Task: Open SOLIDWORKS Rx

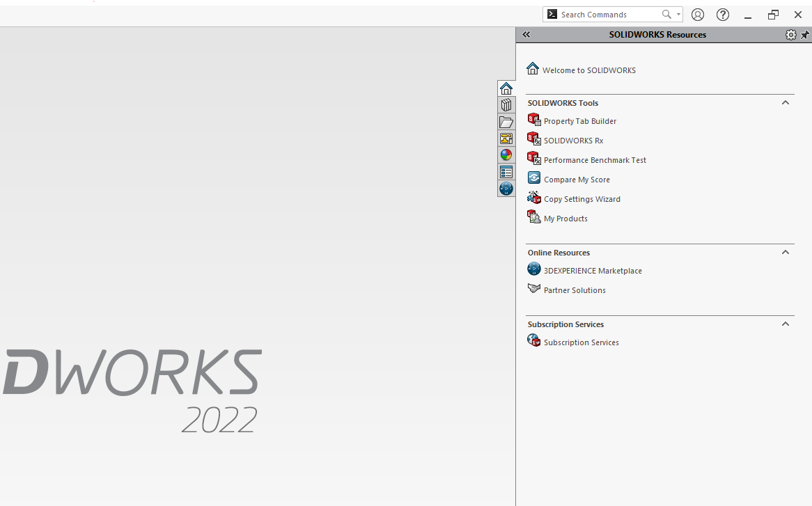Action: (x=573, y=141)
